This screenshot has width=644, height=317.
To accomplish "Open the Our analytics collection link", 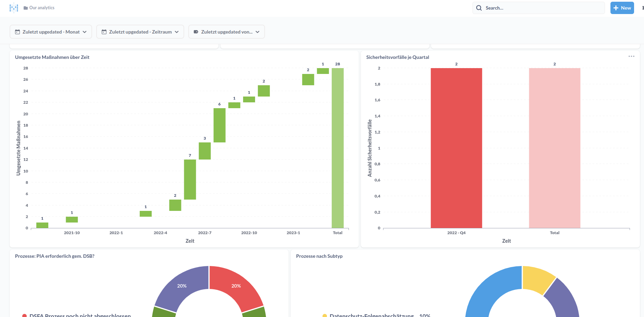I will pos(42,8).
